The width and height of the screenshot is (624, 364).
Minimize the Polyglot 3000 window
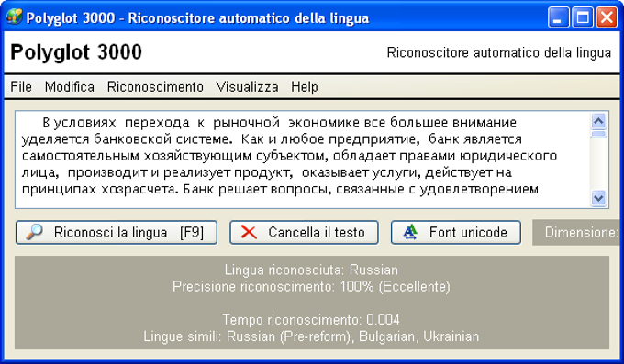pyautogui.click(x=558, y=18)
